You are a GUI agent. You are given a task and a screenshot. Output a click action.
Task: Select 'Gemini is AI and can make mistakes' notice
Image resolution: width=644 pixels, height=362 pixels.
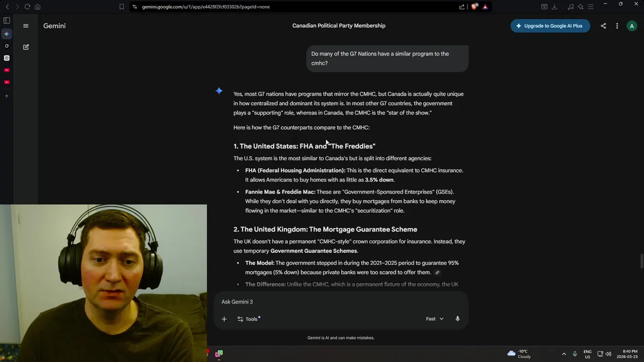pyautogui.click(x=341, y=338)
